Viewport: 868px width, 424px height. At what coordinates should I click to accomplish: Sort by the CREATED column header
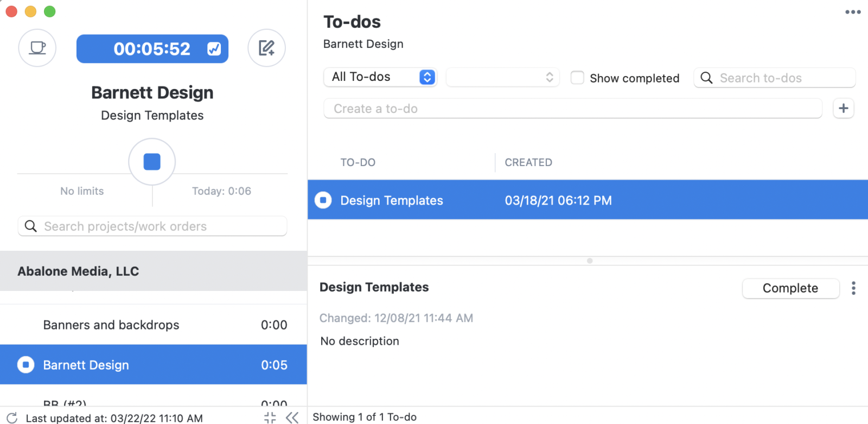point(528,162)
